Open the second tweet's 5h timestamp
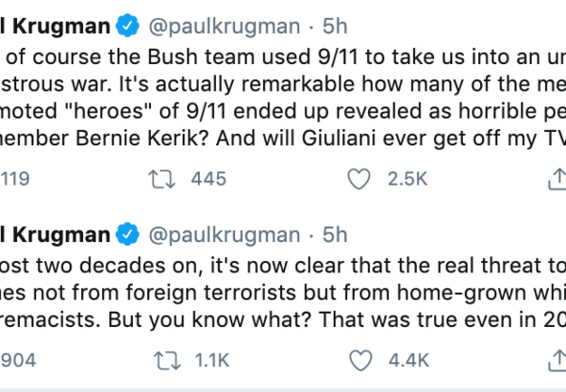Image resolution: width=566 pixels, height=392 pixels. [x=335, y=233]
